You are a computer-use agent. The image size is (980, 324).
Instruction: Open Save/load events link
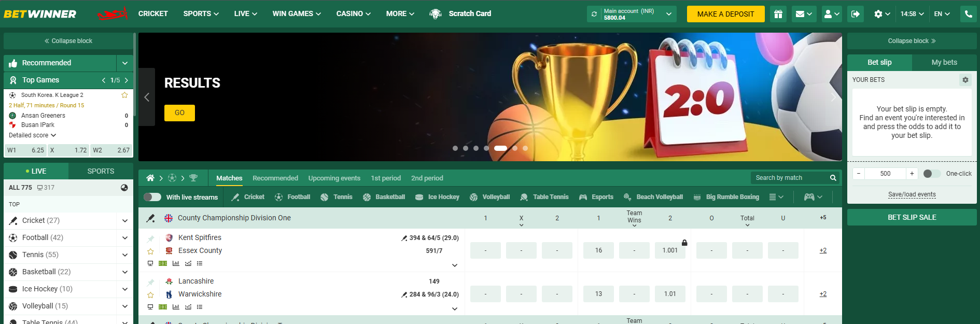912,194
